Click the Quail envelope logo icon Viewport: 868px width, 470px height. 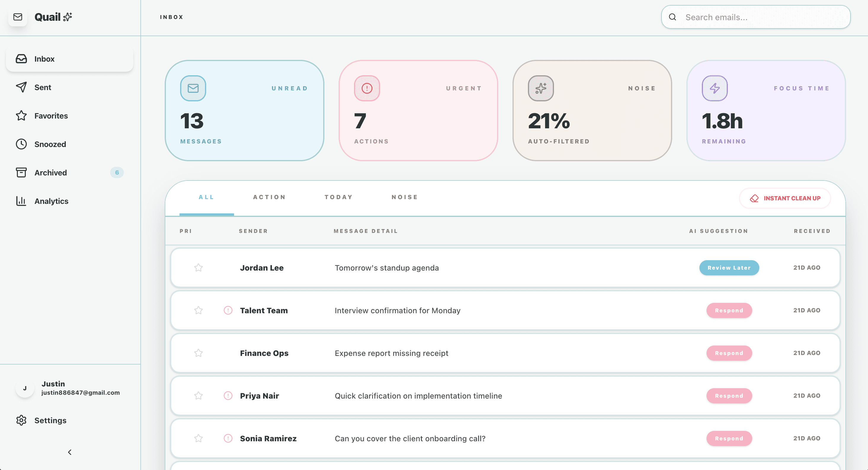point(18,17)
